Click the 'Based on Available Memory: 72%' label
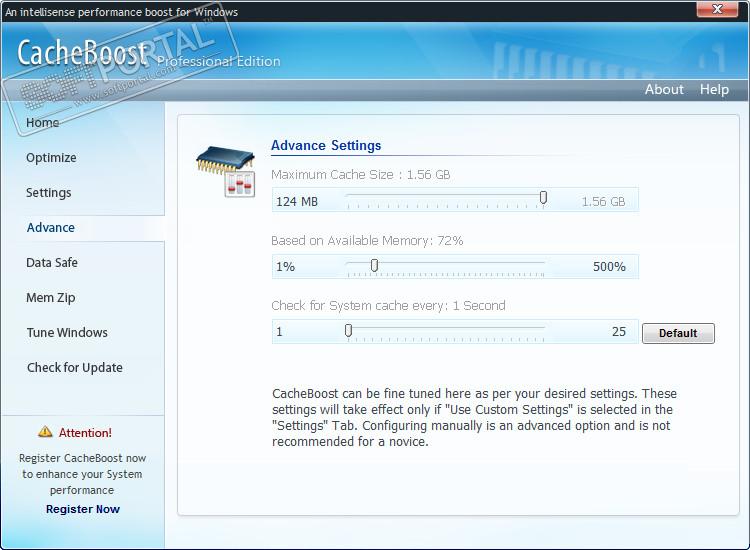 click(367, 241)
